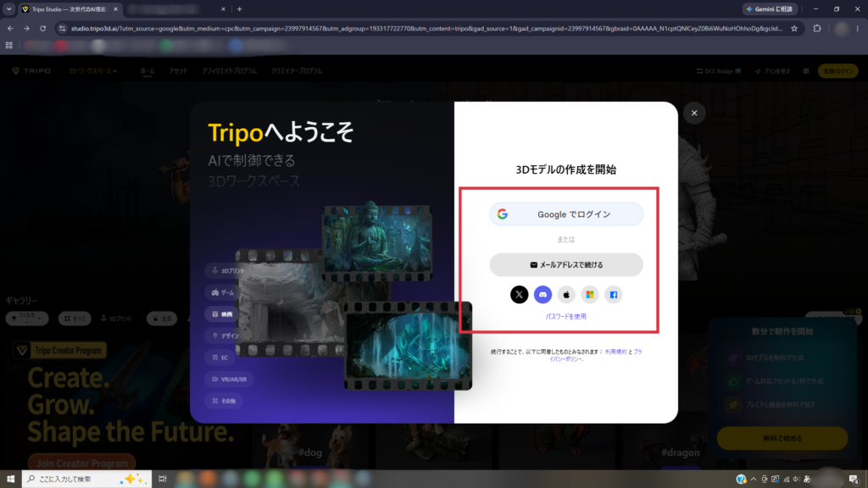Screen dimensions: 868x488
Task: Open the DCC Bridge link
Action: coord(719,71)
